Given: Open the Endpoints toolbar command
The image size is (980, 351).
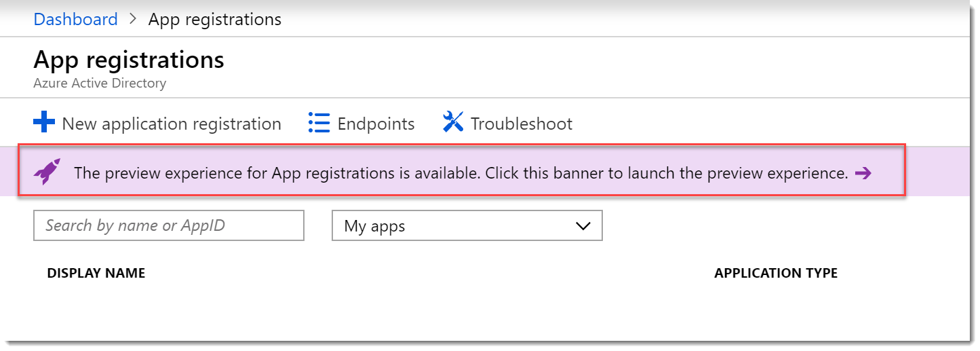Looking at the screenshot, I should (x=361, y=124).
